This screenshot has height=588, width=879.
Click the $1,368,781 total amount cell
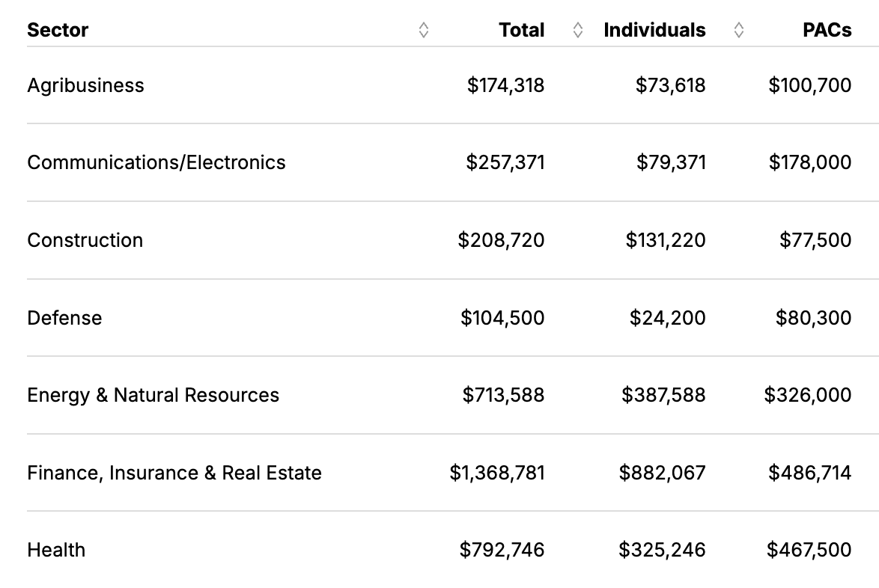(x=497, y=473)
